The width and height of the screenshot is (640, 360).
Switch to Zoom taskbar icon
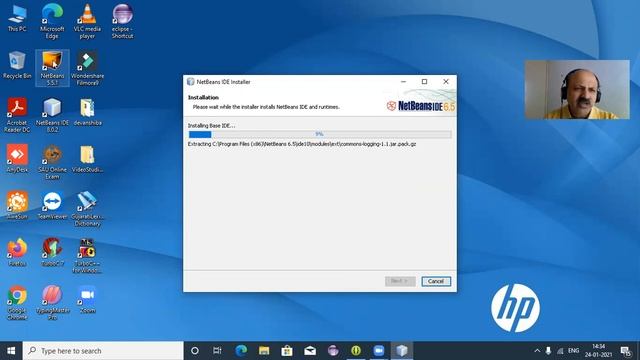(379, 351)
